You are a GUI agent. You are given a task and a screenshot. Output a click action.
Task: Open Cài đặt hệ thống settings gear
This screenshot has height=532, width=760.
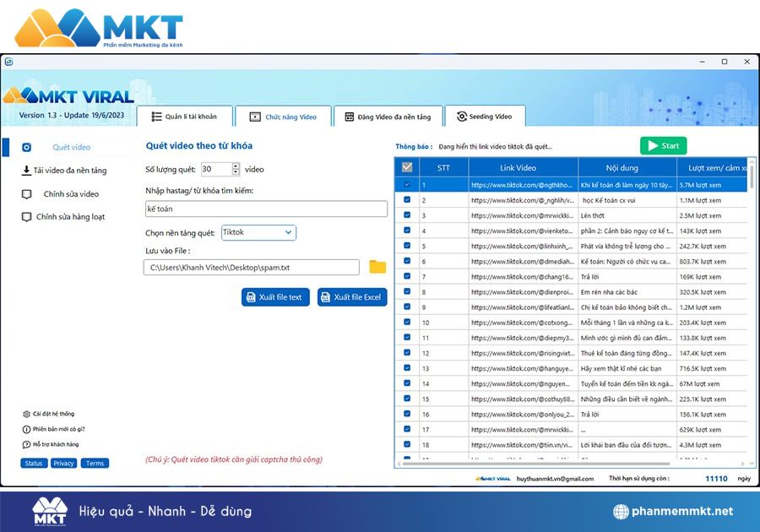tap(26, 414)
